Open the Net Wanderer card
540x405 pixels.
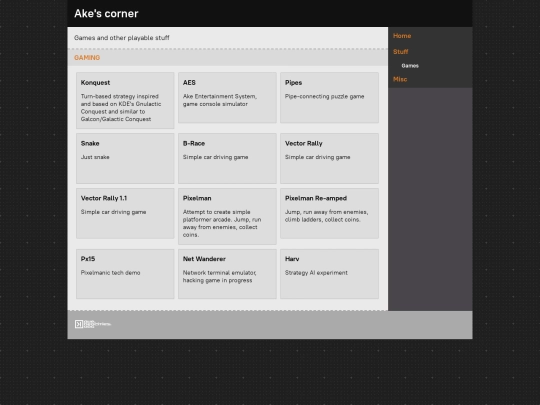click(227, 274)
